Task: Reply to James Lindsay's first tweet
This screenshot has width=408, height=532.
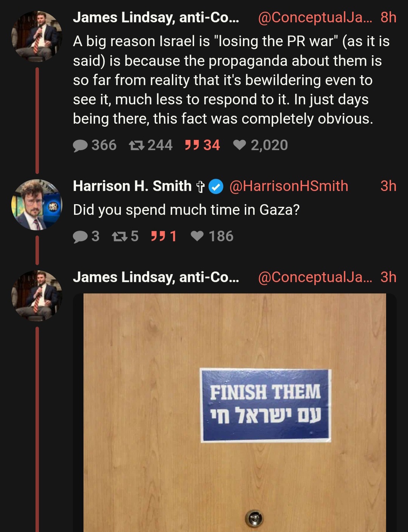Action: (x=94, y=145)
